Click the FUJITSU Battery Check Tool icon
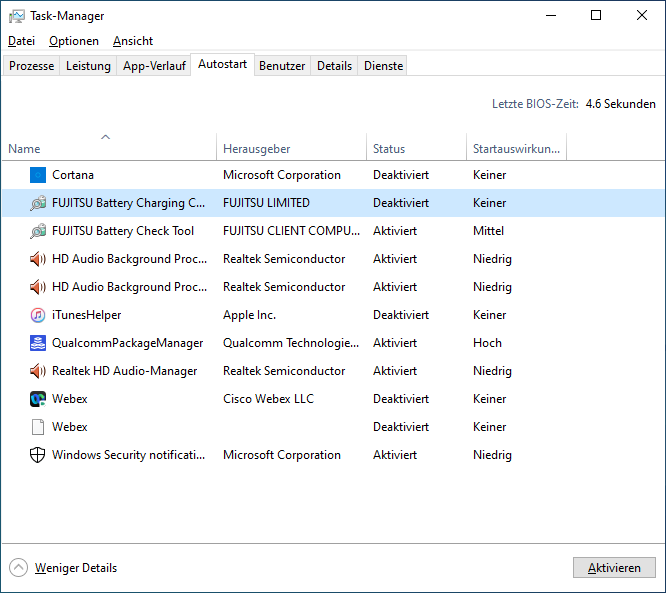This screenshot has width=666, height=593. pos(38,231)
